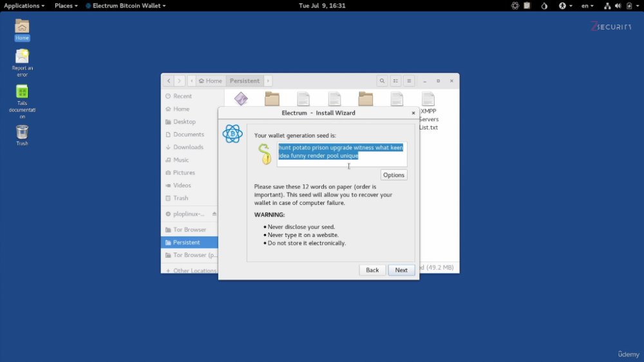The width and height of the screenshot is (644, 362).
Task: Open the Tails documentation desktop icon
Action: 22,101
